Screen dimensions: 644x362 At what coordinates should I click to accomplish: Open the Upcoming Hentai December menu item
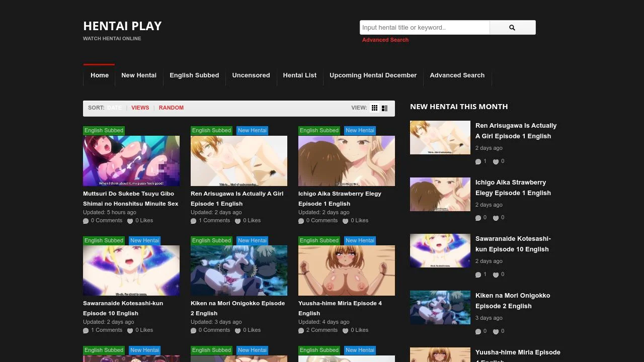(373, 75)
